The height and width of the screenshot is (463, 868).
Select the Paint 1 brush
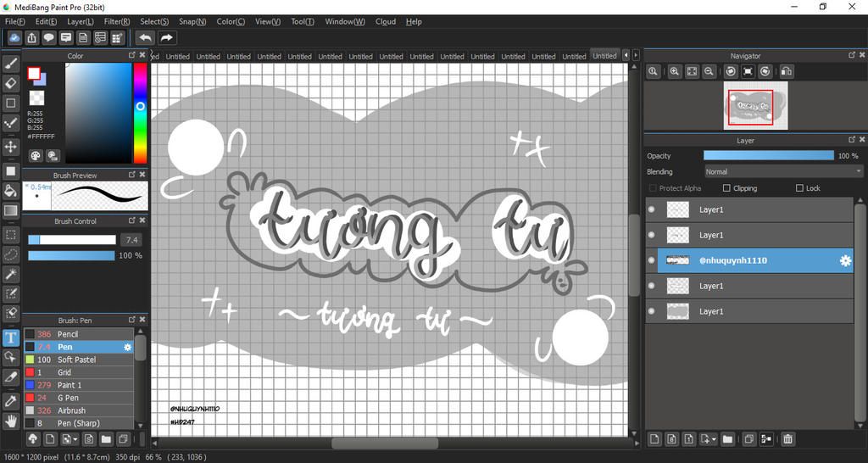[x=79, y=385]
